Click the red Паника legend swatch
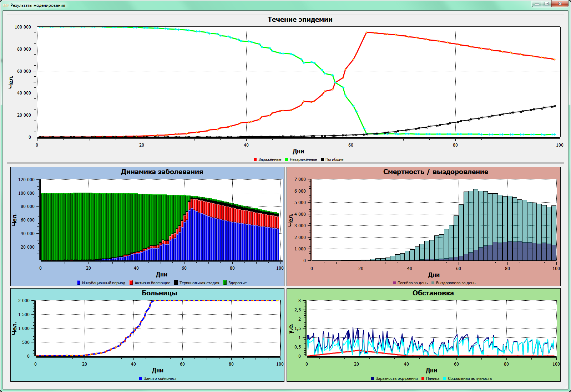The image size is (571, 392). 423,378
